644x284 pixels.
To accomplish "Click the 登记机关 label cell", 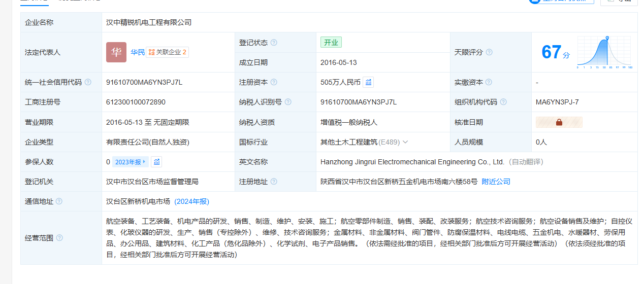I will (61, 182).
